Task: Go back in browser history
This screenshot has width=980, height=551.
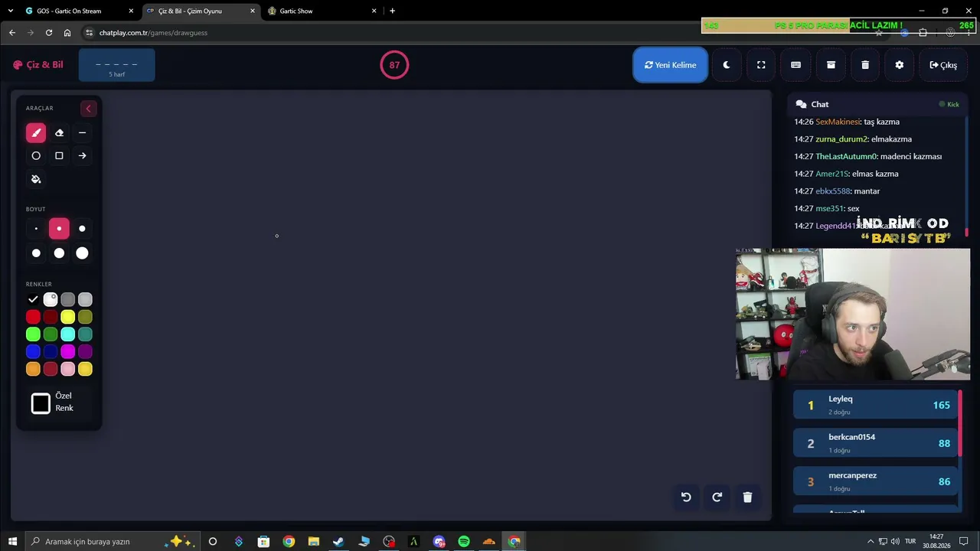Action: click(x=12, y=32)
